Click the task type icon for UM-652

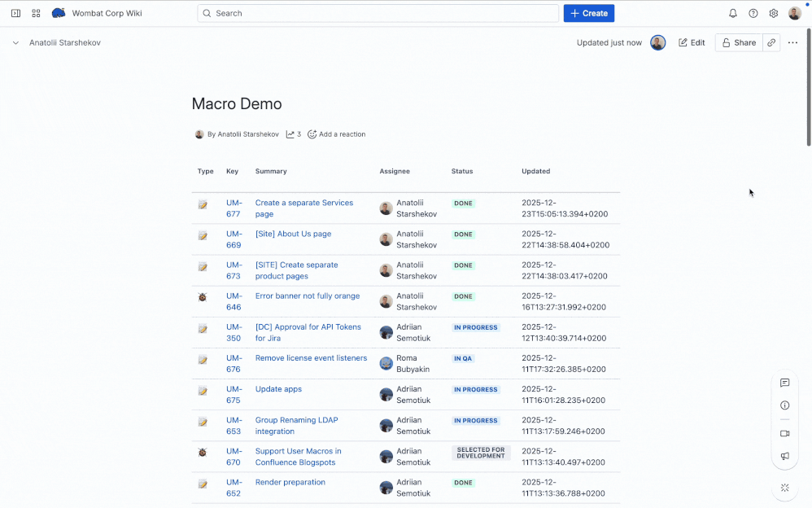click(203, 484)
